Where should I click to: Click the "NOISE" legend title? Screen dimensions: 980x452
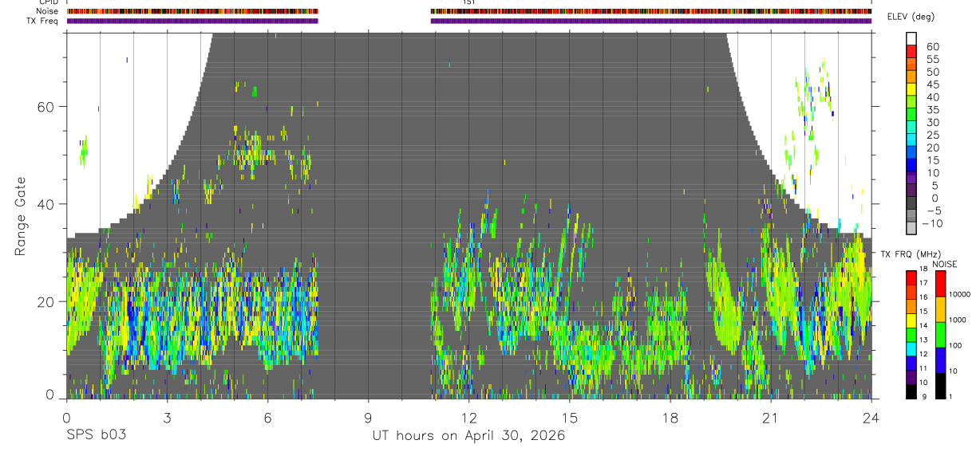pyautogui.click(x=944, y=264)
